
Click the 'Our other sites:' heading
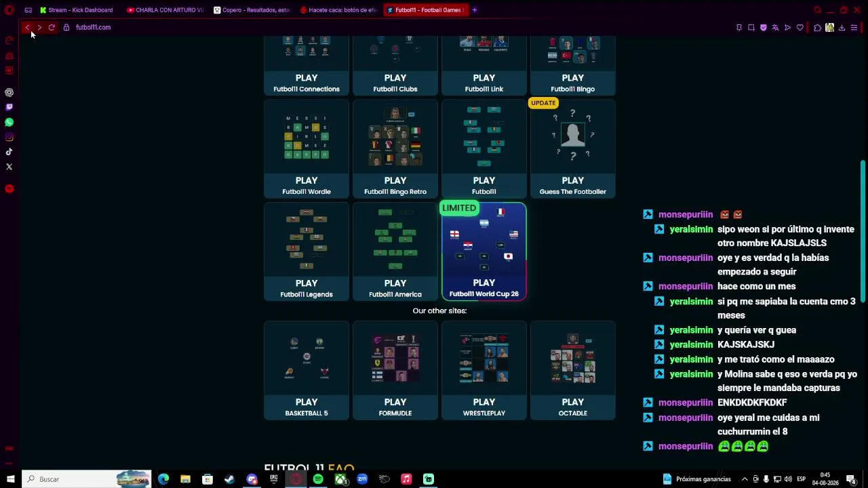click(439, 310)
